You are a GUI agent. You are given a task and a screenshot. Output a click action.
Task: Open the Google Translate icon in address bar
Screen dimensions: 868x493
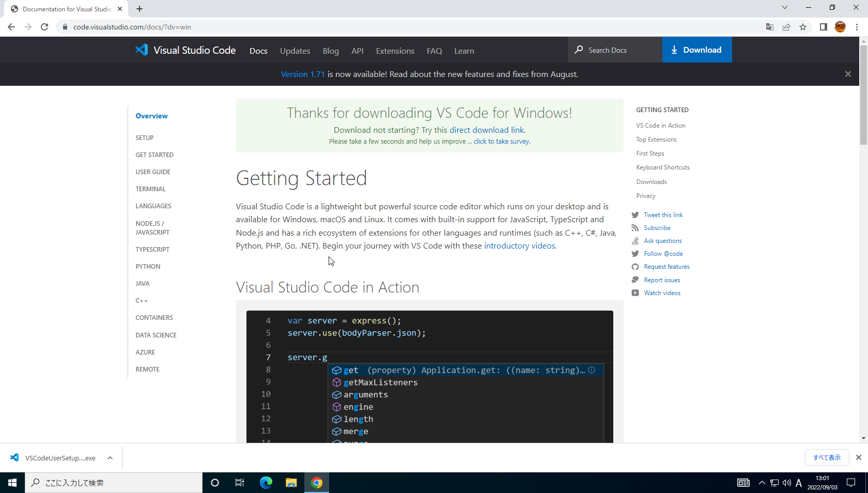point(770,27)
